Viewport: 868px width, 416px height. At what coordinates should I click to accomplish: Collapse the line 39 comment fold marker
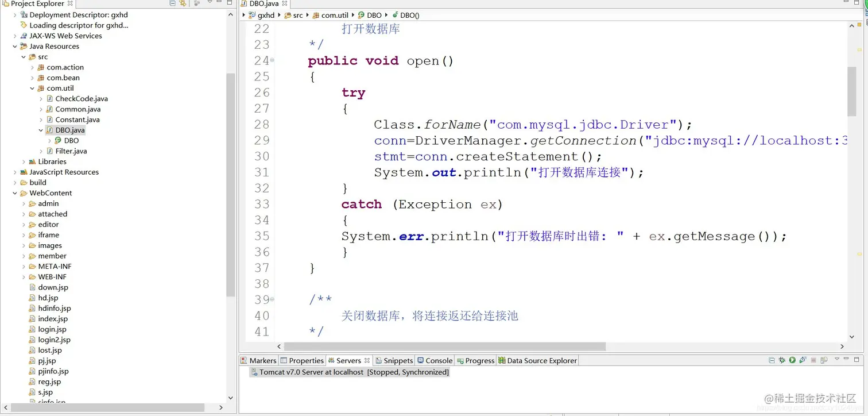(x=272, y=299)
